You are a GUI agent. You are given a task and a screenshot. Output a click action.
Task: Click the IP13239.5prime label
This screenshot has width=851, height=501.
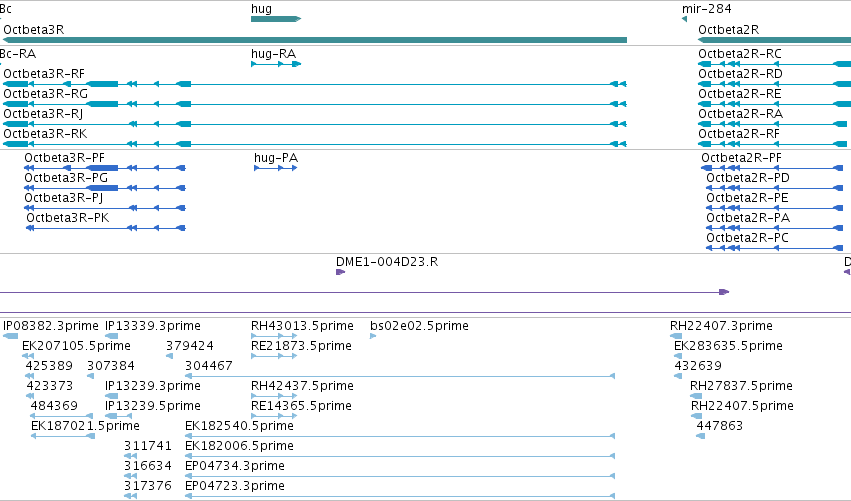click(153, 407)
